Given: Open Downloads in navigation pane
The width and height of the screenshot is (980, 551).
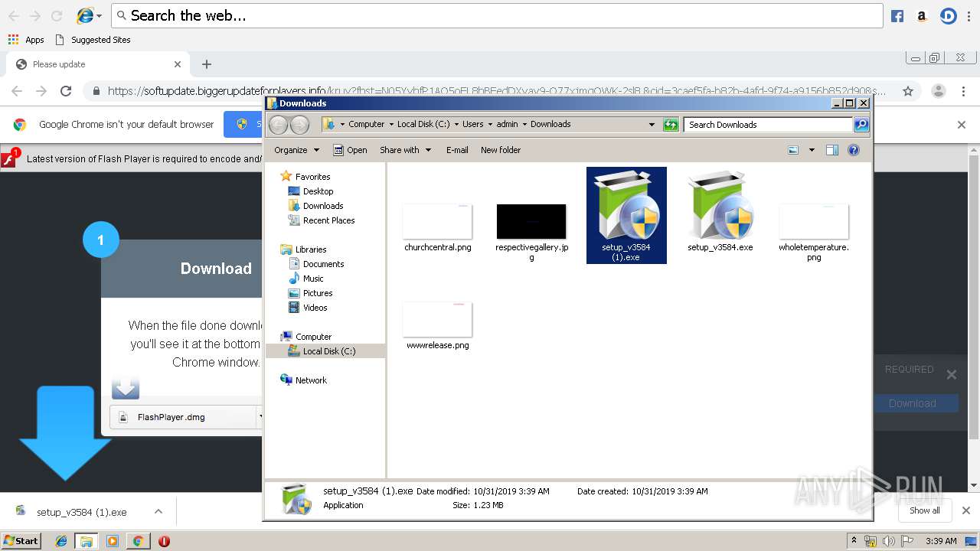Looking at the screenshot, I should 315,206.
